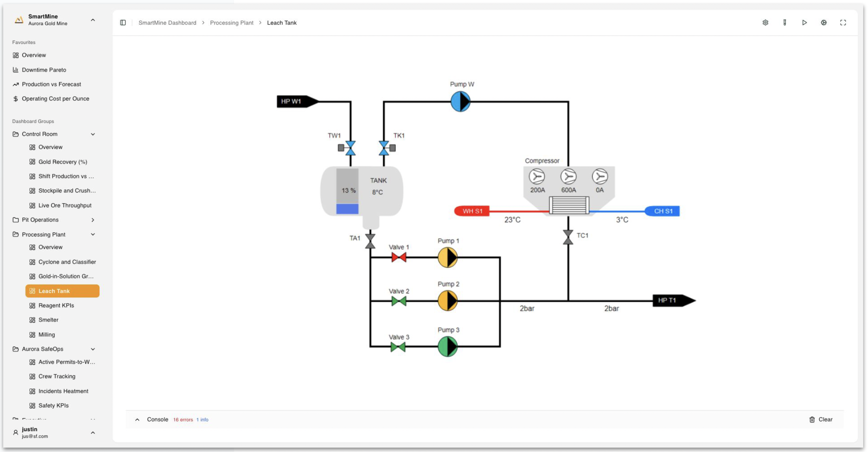Click the 600A compressor fan icon
The height and width of the screenshot is (452, 868).
coord(568,176)
